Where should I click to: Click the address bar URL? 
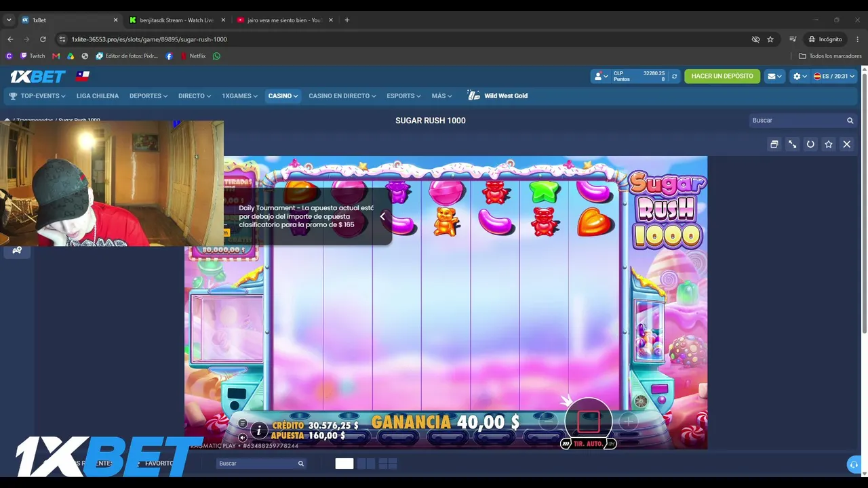[x=149, y=39]
